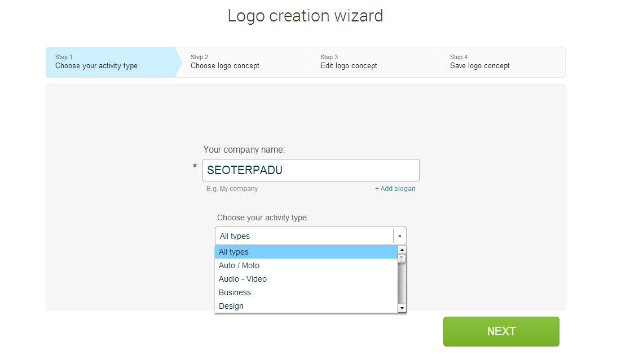This screenshot has width=639, height=364.
Task: Click the 'Logo creation wizard' title
Action: (305, 16)
